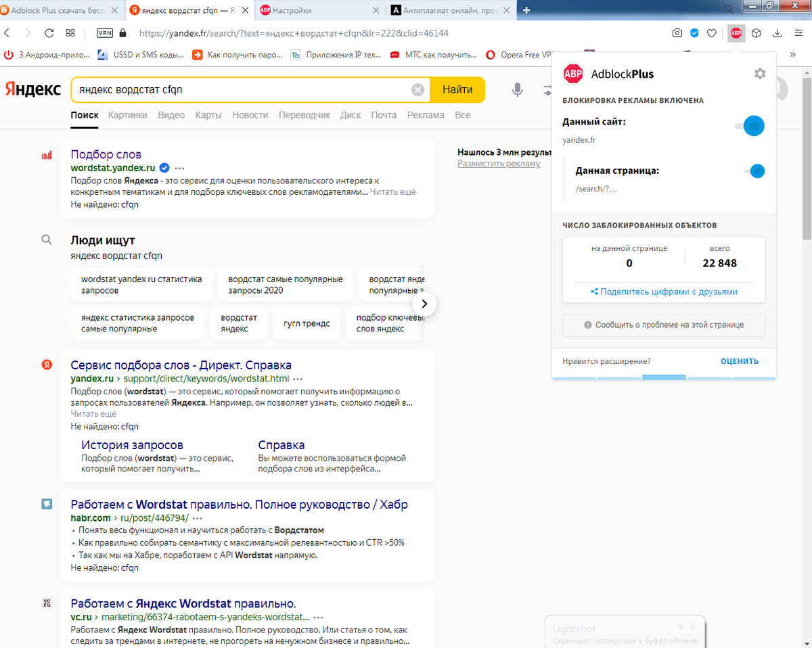Open bookmark 'МТС как получить...'

432,55
